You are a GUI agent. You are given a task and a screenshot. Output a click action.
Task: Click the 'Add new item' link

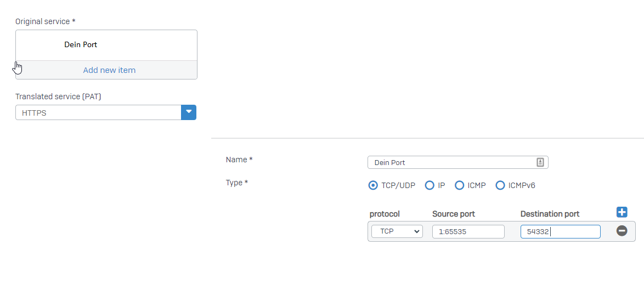coord(109,70)
